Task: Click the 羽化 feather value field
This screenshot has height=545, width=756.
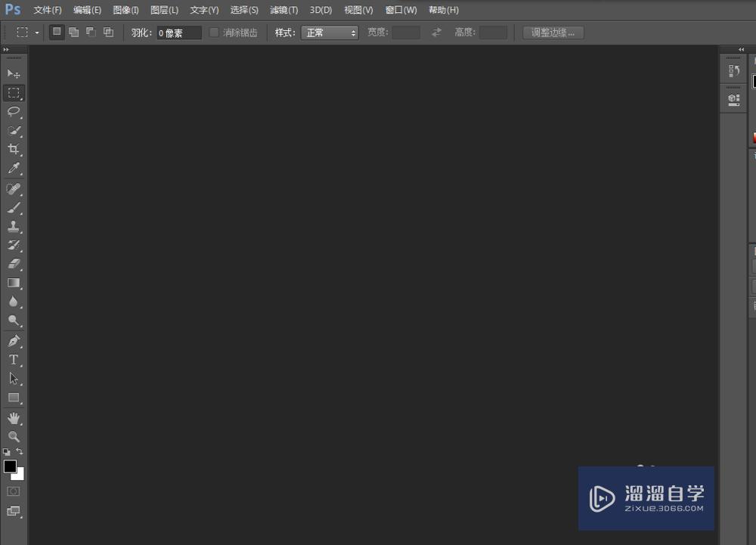Action: [178, 33]
